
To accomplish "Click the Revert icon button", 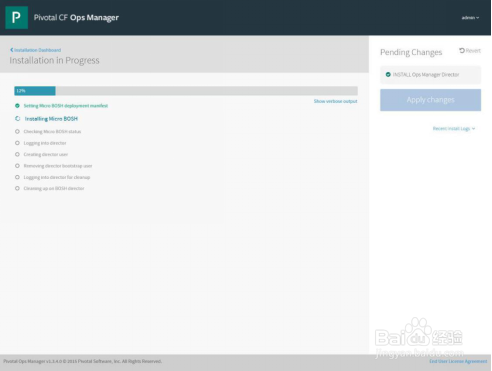I will pyautogui.click(x=470, y=51).
